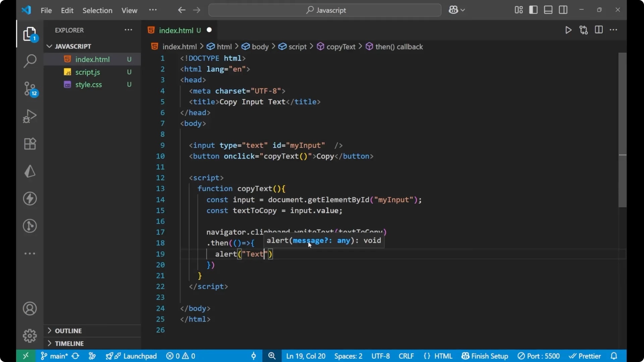
Task: Toggle the bottom Panel visibility
Action: (x=548, y=10)
